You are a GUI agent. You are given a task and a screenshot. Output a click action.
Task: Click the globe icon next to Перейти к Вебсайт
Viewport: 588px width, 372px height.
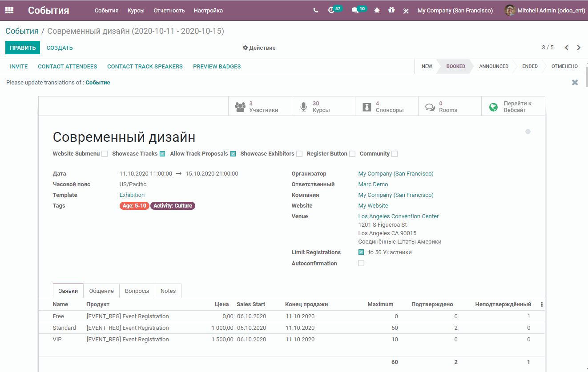[494, 106]
